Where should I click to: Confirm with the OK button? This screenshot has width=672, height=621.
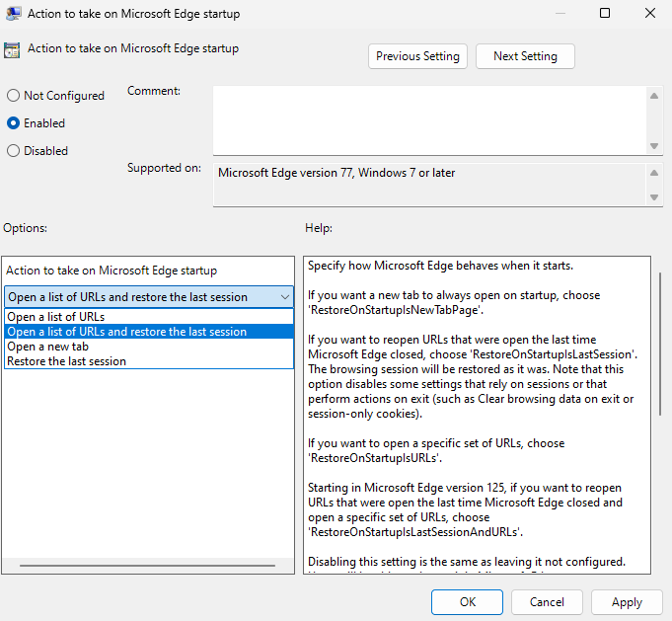coord(467,601)
